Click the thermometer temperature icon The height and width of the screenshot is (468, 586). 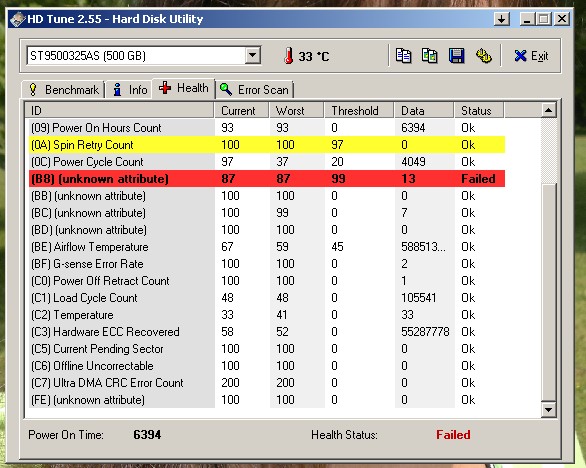pos(289,56)
